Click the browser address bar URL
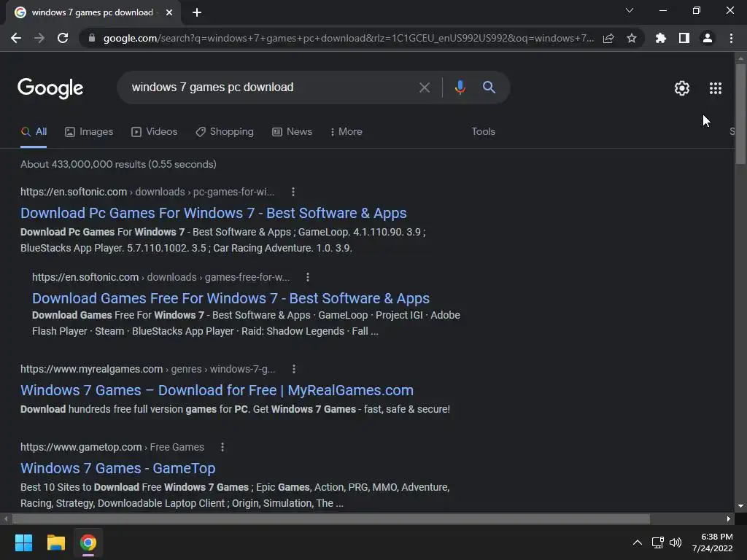The image size is (747, 560). click(349, 38)
